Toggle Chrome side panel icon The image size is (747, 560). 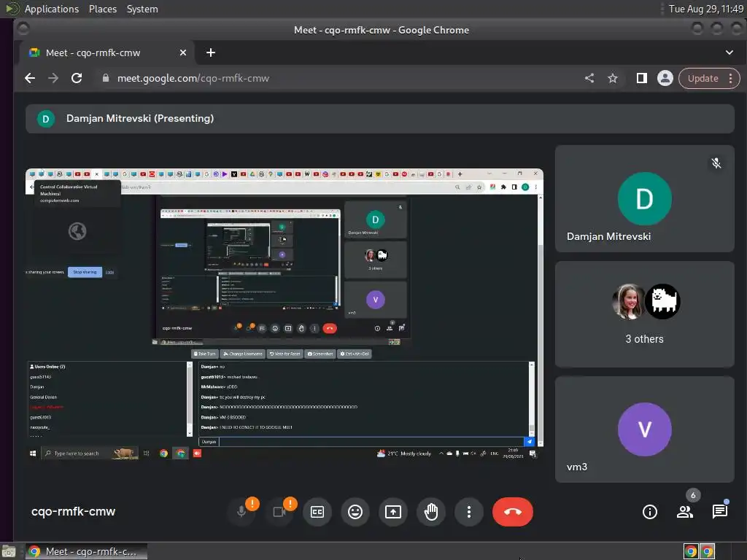[x=642, y=78]
